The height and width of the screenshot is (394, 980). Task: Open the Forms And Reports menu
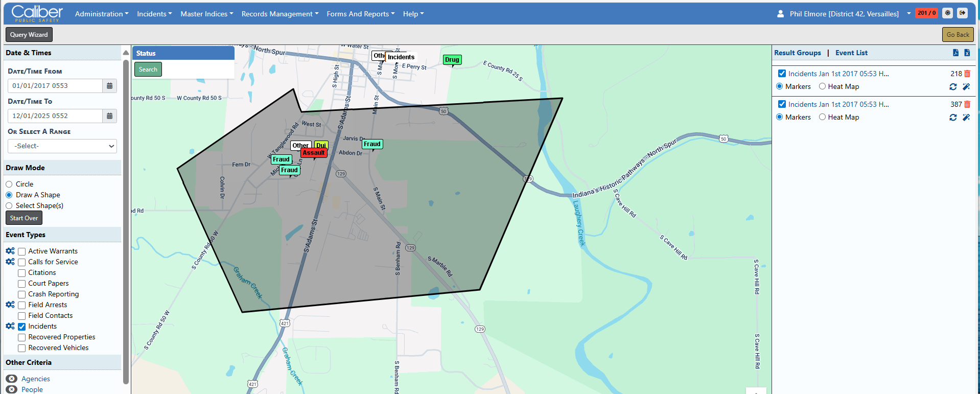click(360, 14)
